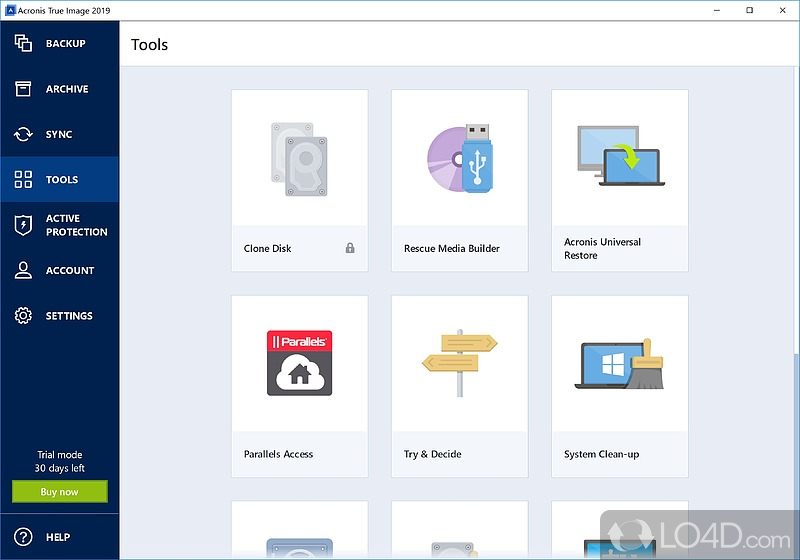Select the Tools sidebar item
Screen dimensions: 800x560
click(x=61, y=180)
